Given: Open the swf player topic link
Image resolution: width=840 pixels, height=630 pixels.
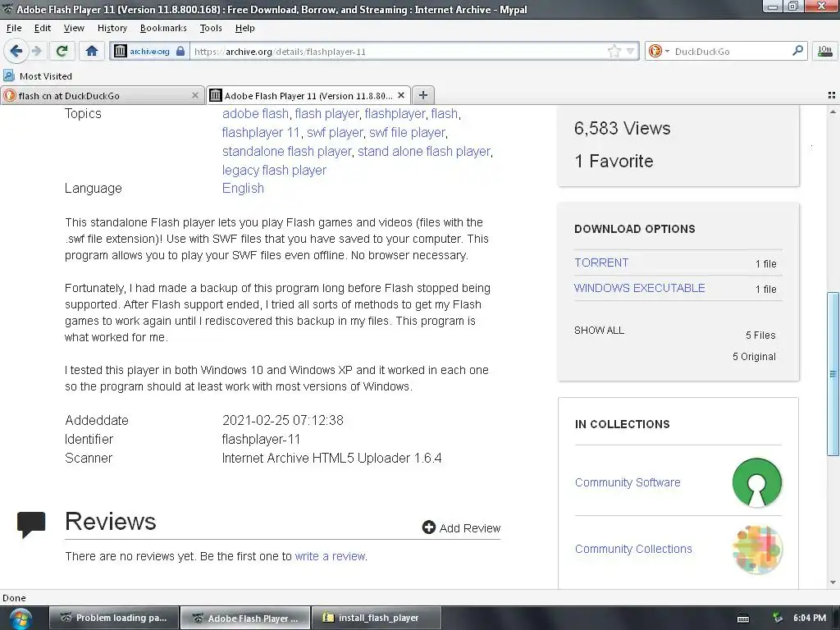Looking at the screenshot, I should pyautogui.click(x=335, y=132).
